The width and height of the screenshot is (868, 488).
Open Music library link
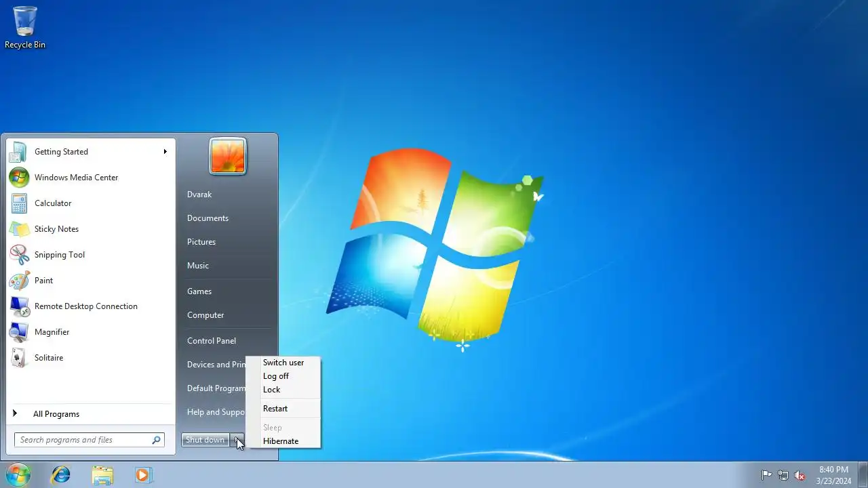point(198,266)
